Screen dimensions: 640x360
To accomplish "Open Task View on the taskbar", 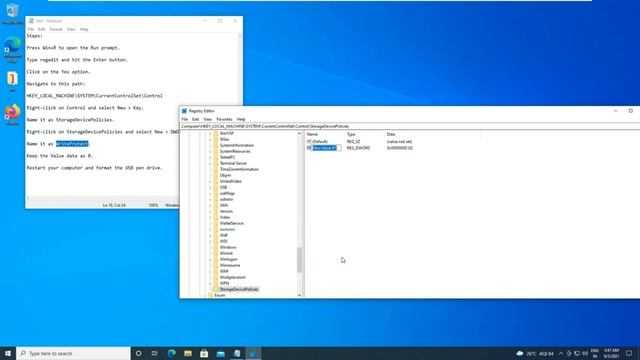I will 155,353.
